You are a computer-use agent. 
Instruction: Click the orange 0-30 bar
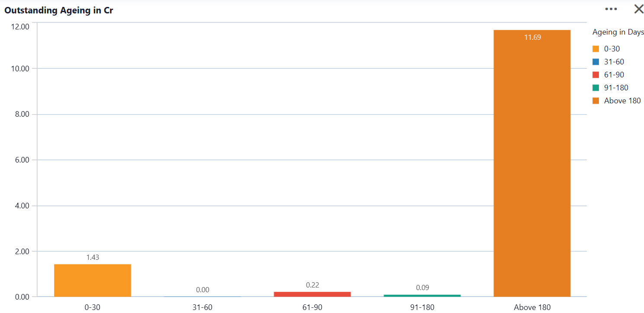pyautogui.click(x=93, y=280)
